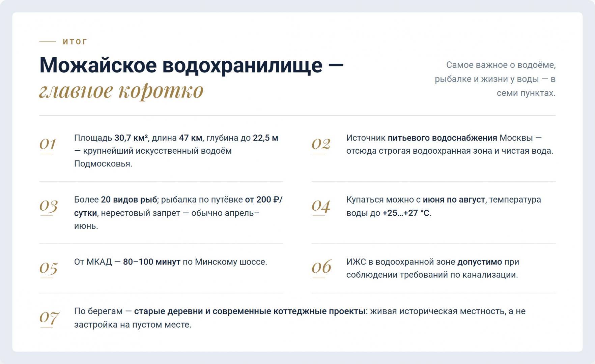595x364 pixels.
Task: Click bold '20 видов рыб' text
Action: [129, 200]
